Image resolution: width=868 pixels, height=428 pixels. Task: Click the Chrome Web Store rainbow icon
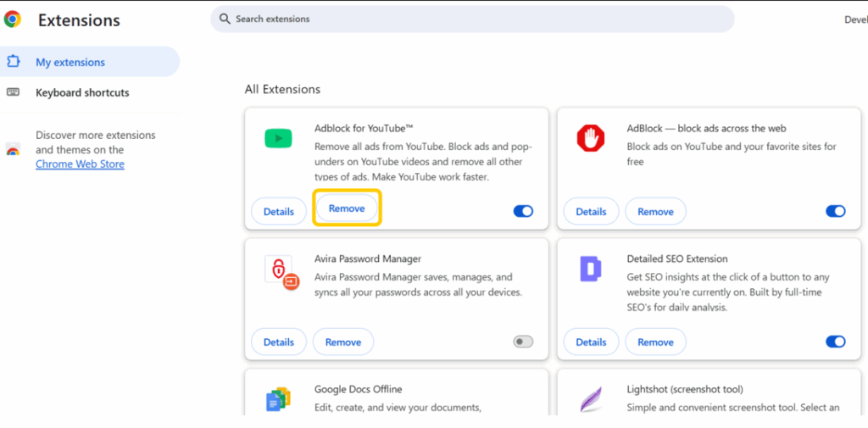click(13, 149)
